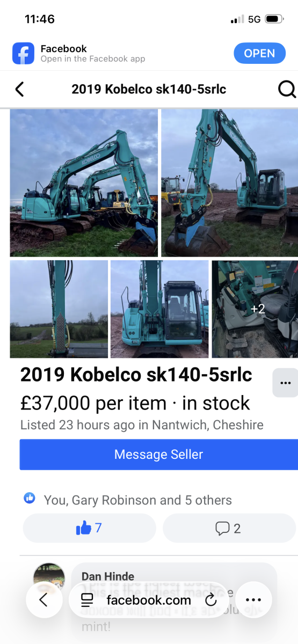The image size is (298, 644).
Task: Open the three-dot listing options button
Action: click(285, 383)
